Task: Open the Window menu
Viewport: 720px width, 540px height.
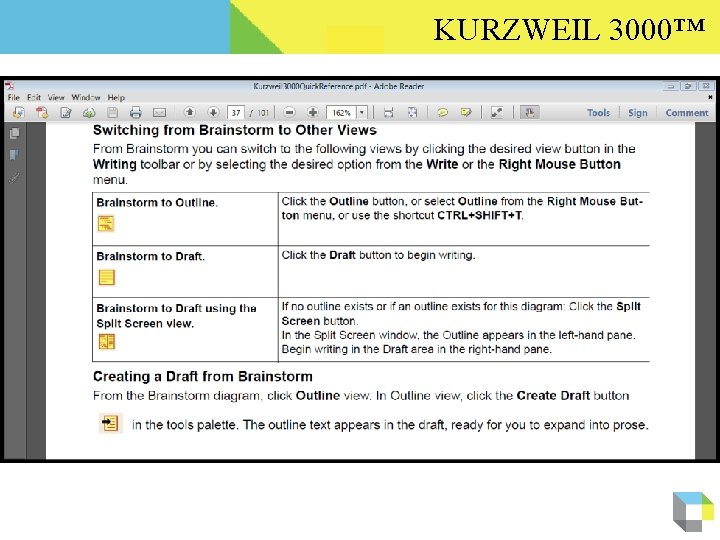Action: pos(86,97)
